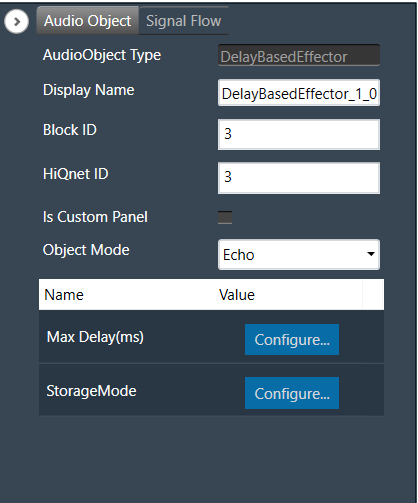The image size is (418, 503).
Task: Click Configure for Max Delay(ms)
Action: (x=292, y=340)
